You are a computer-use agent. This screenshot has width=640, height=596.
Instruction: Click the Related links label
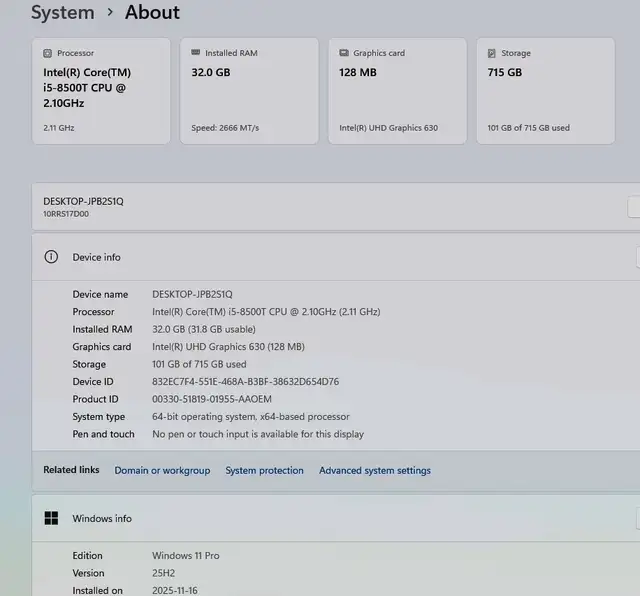tap(71, 470)
